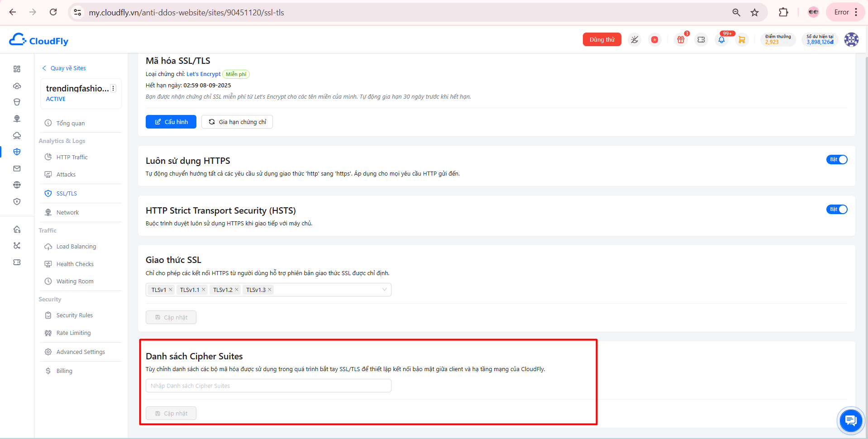Open the cloud CDN icon in left rail
868x439 pixels.
pos(17,135)
